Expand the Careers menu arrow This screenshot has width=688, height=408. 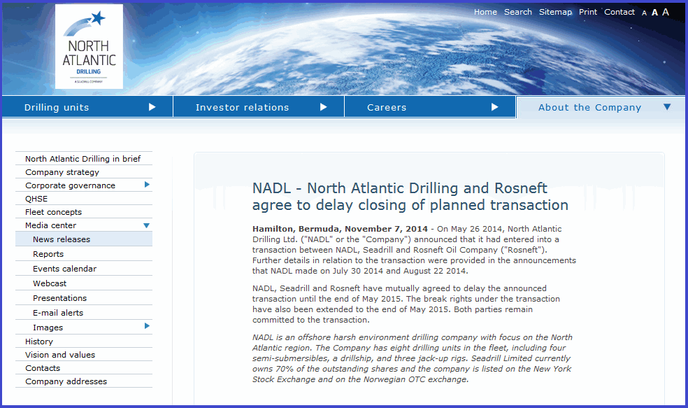[494, 107]
